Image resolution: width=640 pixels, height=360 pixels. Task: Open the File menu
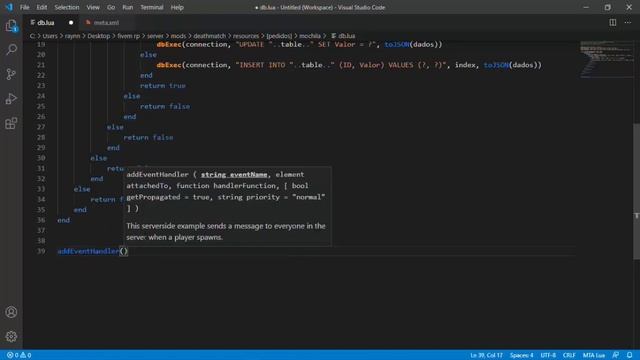coord(24,7)
